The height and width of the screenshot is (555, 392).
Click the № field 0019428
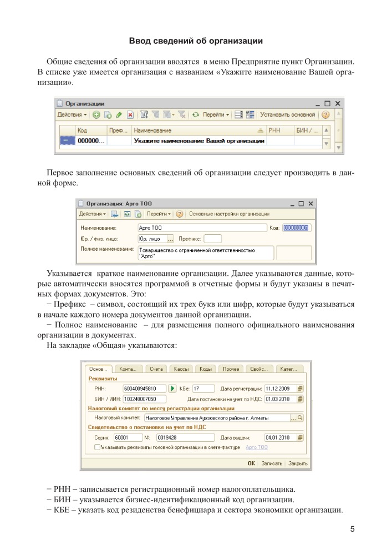pos(185,437)
